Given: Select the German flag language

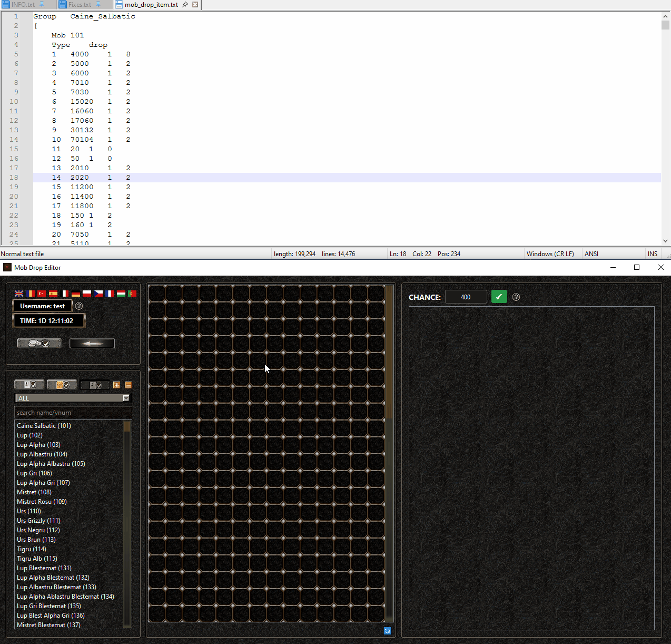Looking at the screenshot, I should click(76, 294).
